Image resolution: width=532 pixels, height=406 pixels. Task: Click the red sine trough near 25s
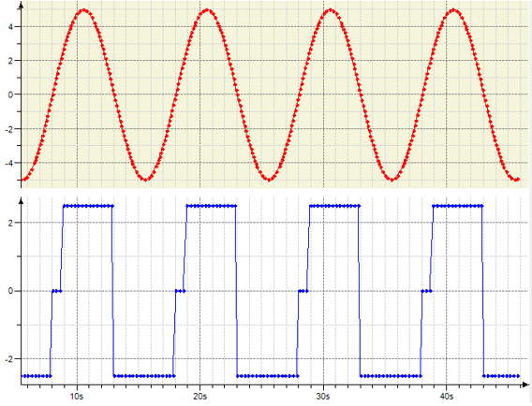pos(269,180)
